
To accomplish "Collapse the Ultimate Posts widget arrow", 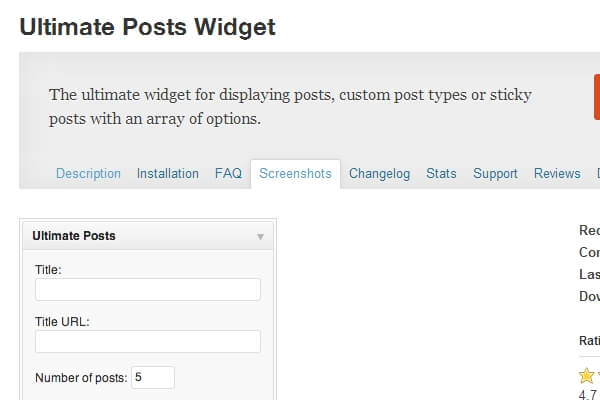I will [260, 237].
